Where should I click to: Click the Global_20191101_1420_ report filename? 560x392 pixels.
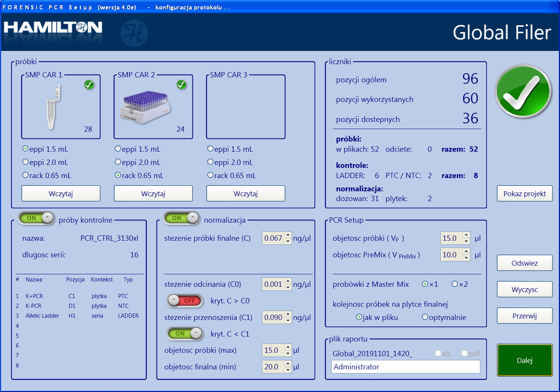[x=372, y=354]
